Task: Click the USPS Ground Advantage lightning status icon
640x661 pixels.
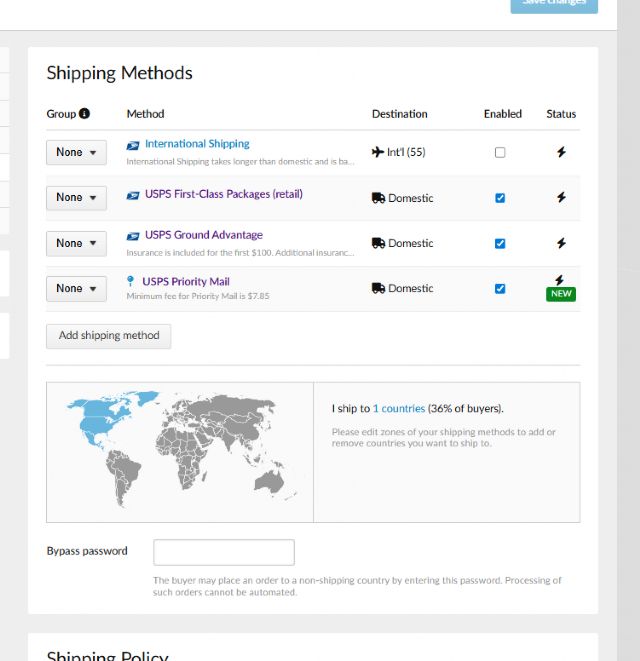Action: (561, 243)
